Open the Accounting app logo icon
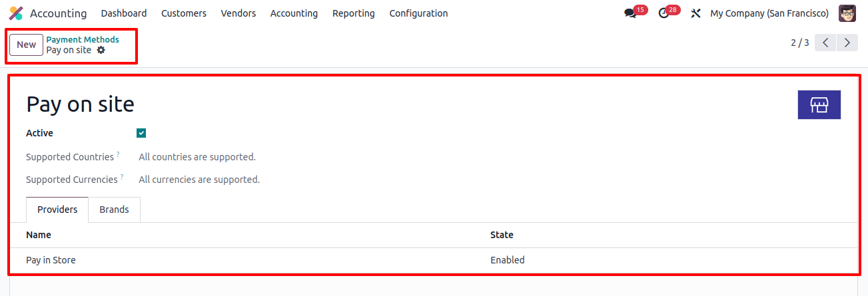 (x=16, y=13)
